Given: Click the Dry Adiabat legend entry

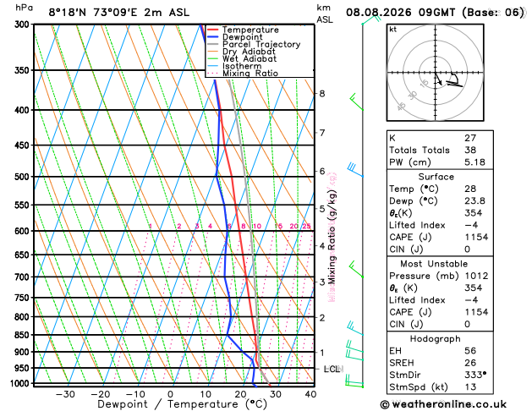Looking at the screenshot, I should point(241,52).
